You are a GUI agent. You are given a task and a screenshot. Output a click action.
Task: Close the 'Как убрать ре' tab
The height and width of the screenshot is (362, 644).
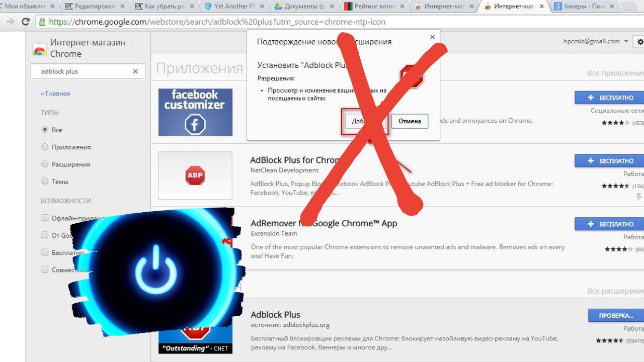192,7
